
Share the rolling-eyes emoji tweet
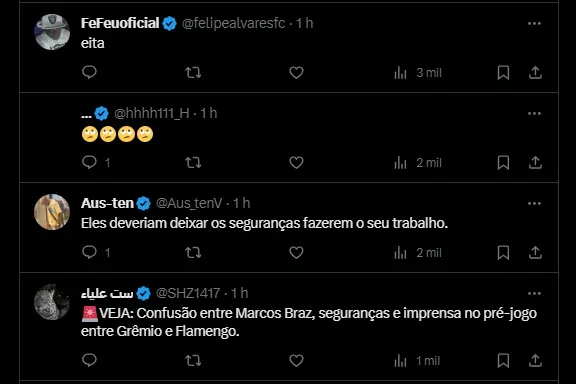pos(535,162)
